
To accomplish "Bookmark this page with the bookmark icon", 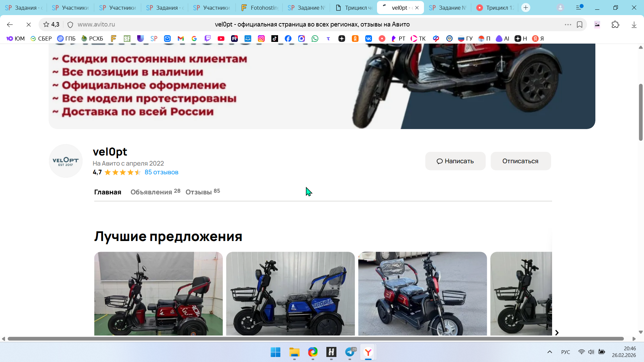I will pos(579,24).
